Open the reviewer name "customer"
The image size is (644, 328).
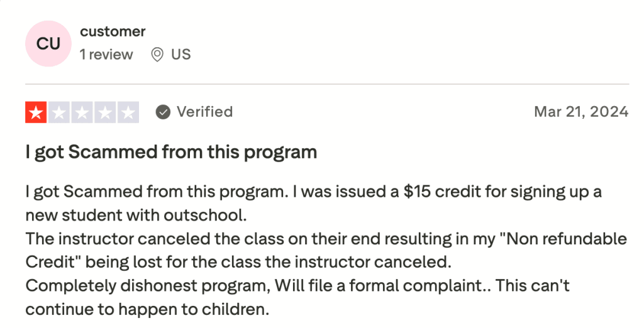[x=113, y=31]
